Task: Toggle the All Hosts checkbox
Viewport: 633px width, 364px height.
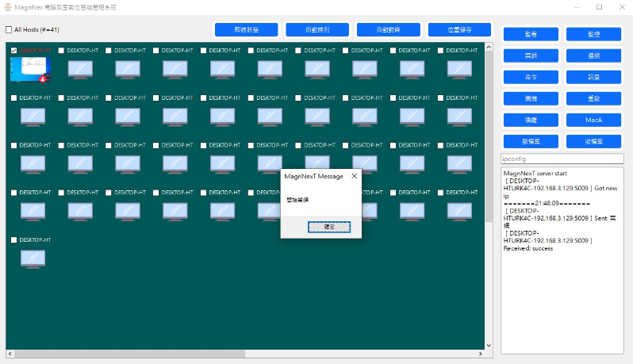Action: tap(9, 30)
